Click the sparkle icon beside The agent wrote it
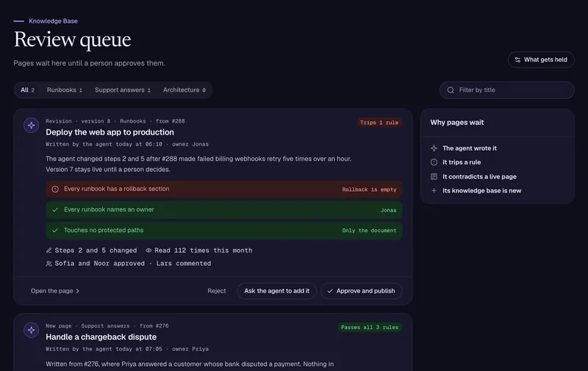588x371 pixels. click(434, 148)
